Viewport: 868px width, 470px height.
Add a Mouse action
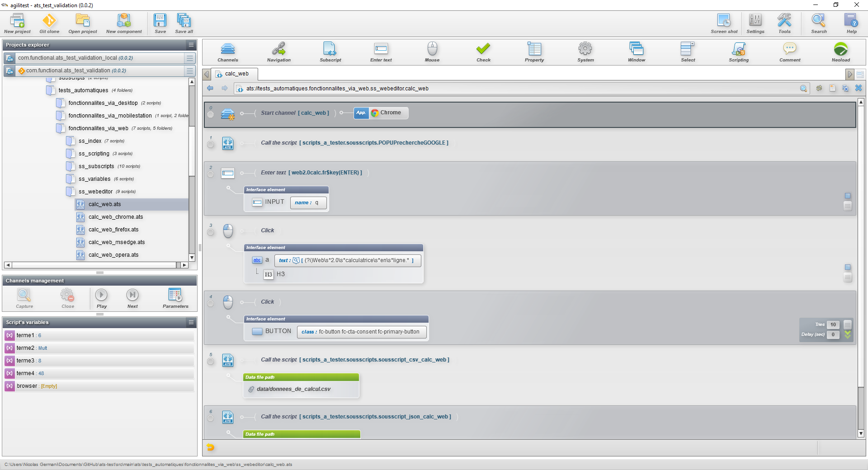point(432,52)
